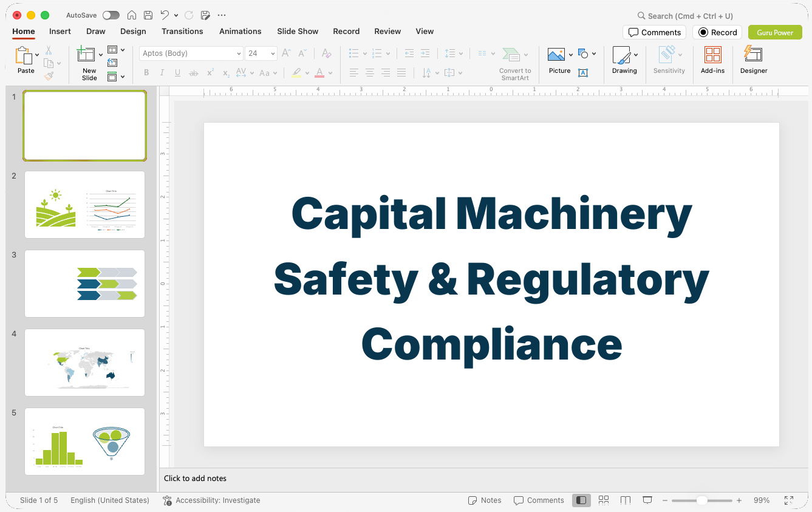Open the Transitions tab

(182, 31)
